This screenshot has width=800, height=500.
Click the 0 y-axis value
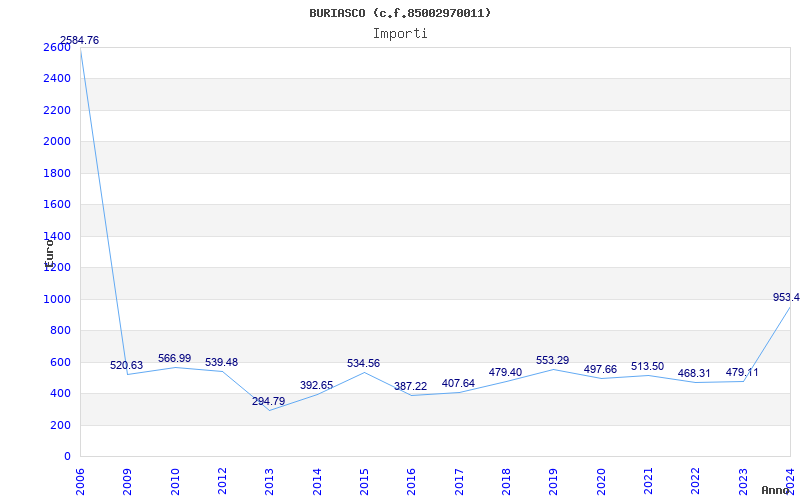pyautogui.click(x=67, y=457)
